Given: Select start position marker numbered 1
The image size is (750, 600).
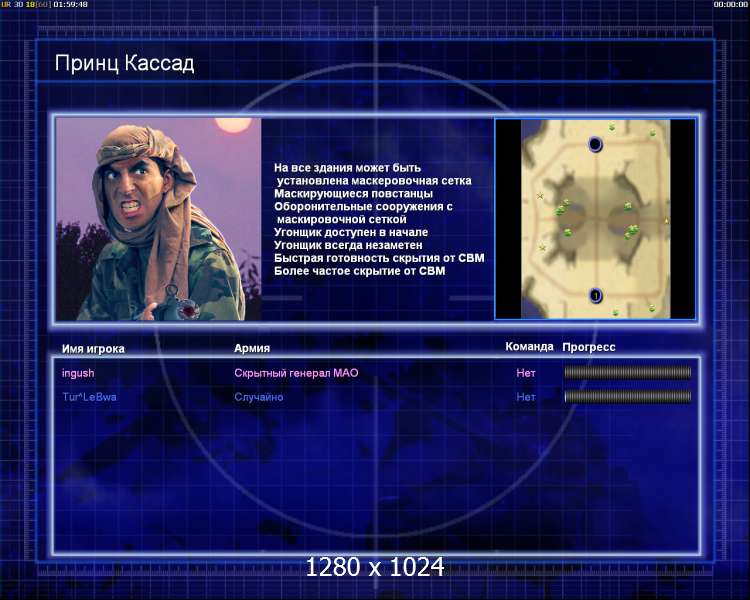Looking at the screenshot, I should click(596, 296).
